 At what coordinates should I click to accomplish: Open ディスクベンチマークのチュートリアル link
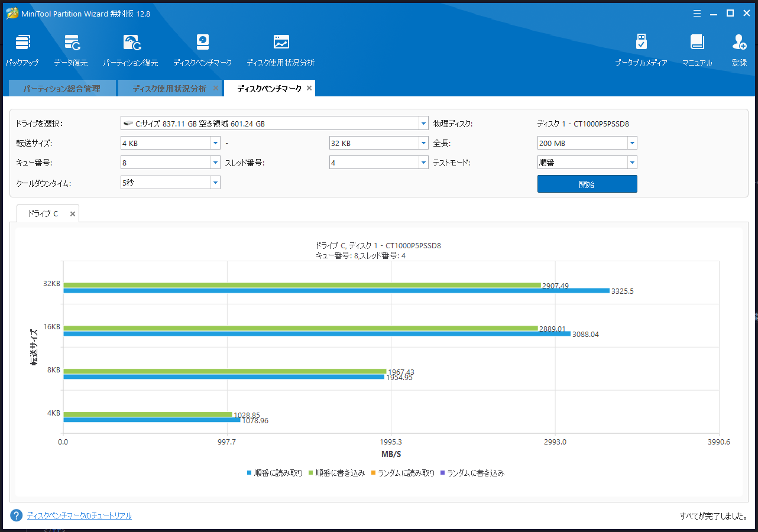(x=79, y=515)
